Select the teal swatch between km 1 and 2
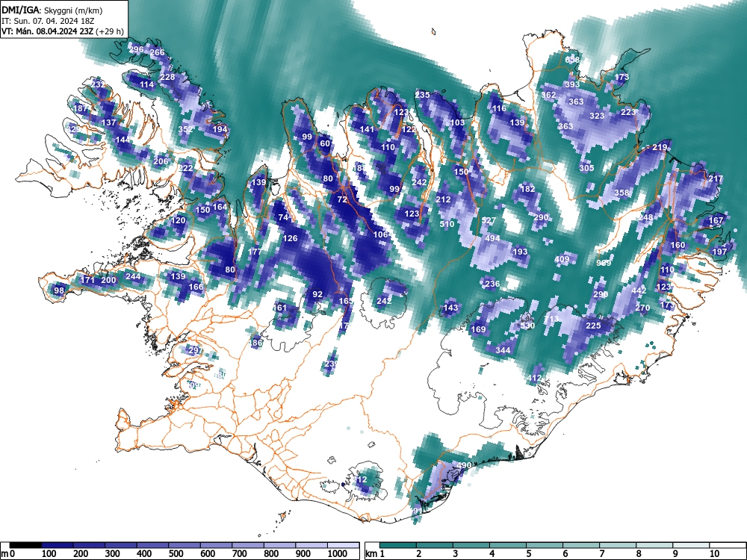Viewport: 747px width, 560px height. (x=398, y=545)
